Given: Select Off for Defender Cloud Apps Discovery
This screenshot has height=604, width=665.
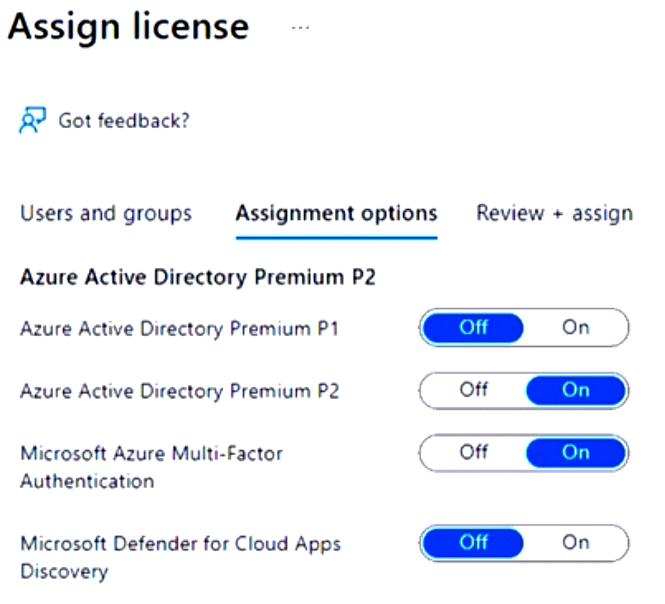Looking at the screenshot, I should pos(473,542).
